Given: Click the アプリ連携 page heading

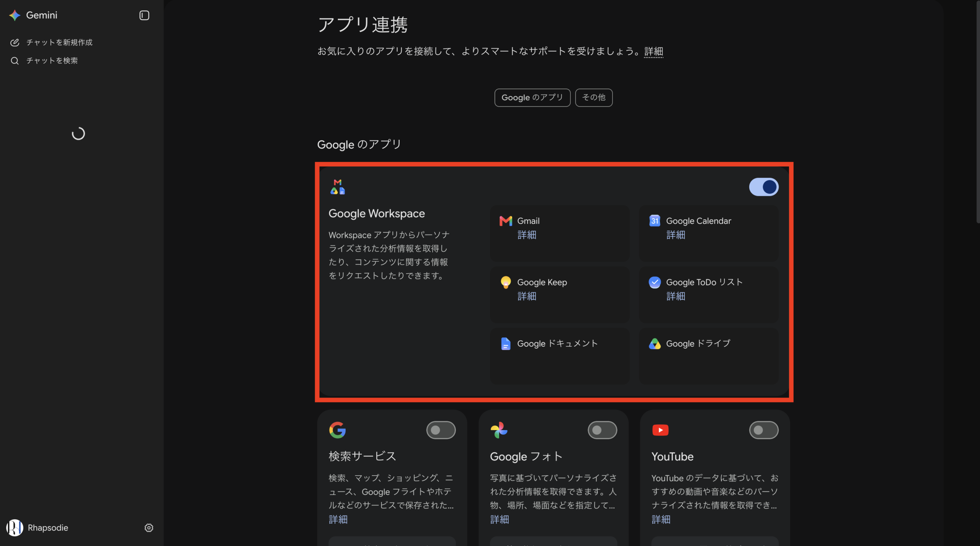Looking at the screenshot, I should (x=363, y=24).
